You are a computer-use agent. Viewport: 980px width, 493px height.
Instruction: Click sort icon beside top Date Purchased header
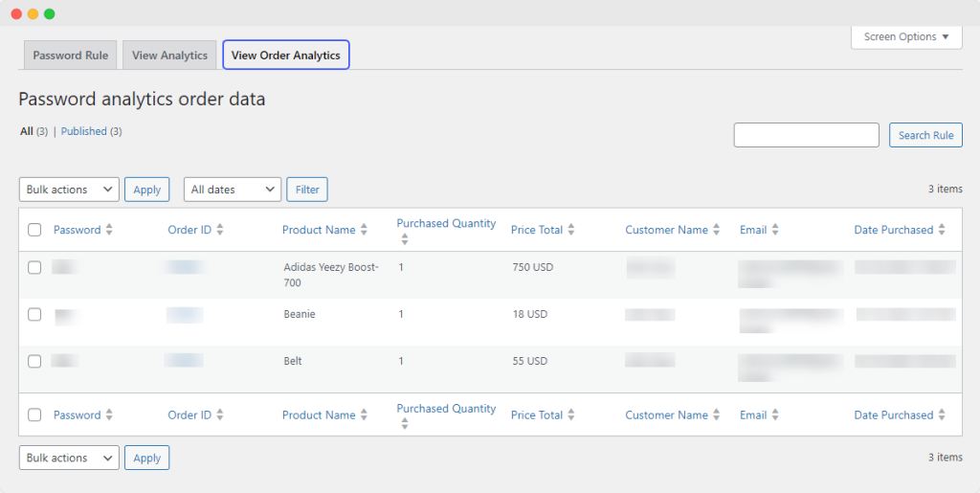point(942,230)
